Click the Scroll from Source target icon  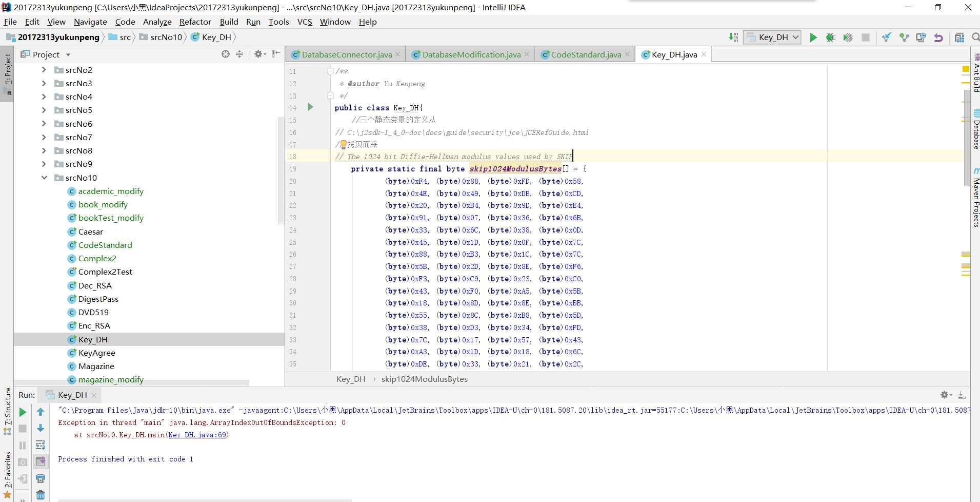click(225, 54)
